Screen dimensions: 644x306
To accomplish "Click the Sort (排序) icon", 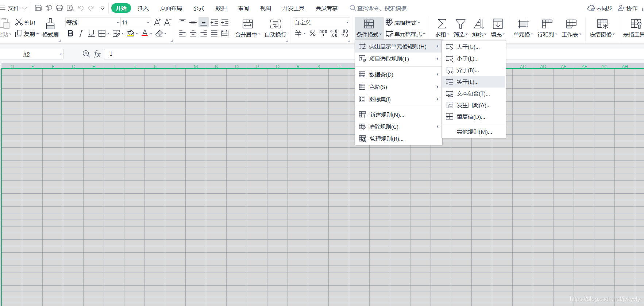I will [479, 24].
